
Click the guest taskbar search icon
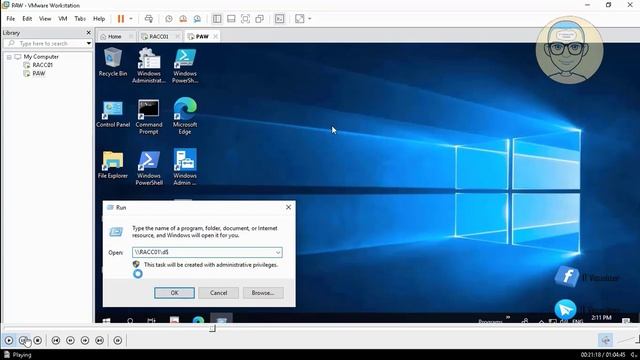point(130,321)
